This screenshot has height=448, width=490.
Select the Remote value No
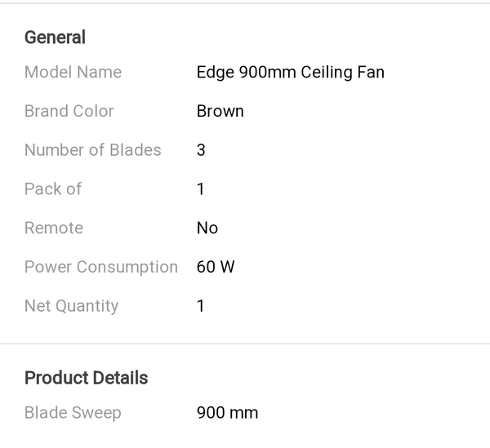coord(207,228)
